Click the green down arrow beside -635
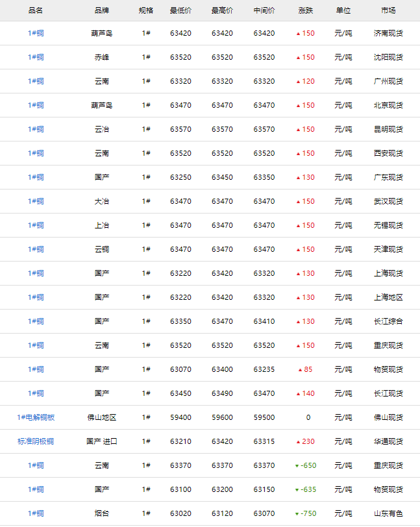420x527 pixels. (x=297, y=490)
